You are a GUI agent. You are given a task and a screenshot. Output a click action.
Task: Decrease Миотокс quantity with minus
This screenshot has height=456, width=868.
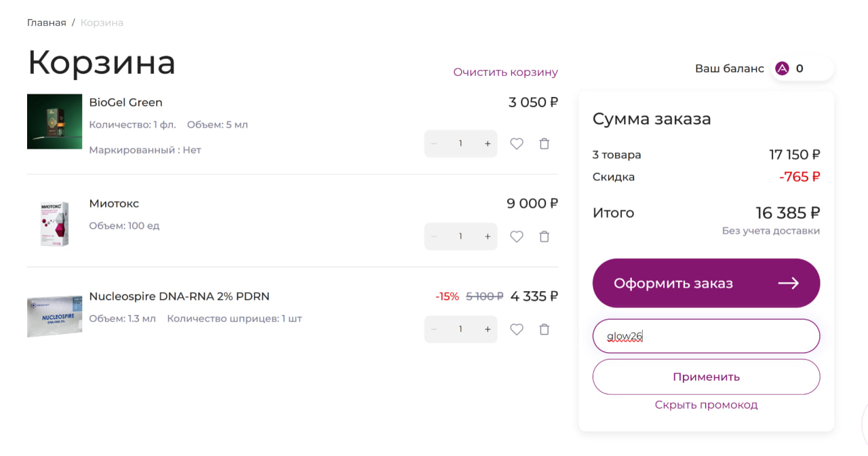point(434,237)
